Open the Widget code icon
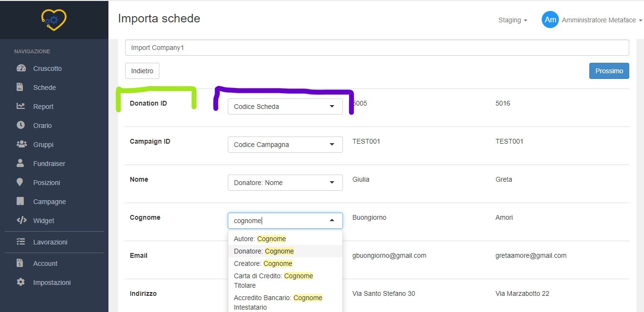The image size is (644, 312). pos(21,220)
